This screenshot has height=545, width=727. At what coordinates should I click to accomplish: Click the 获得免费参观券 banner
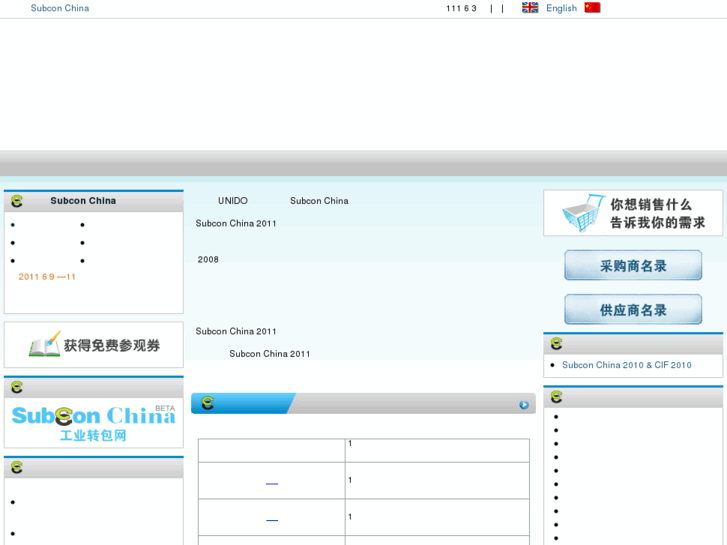pos(94,345)
